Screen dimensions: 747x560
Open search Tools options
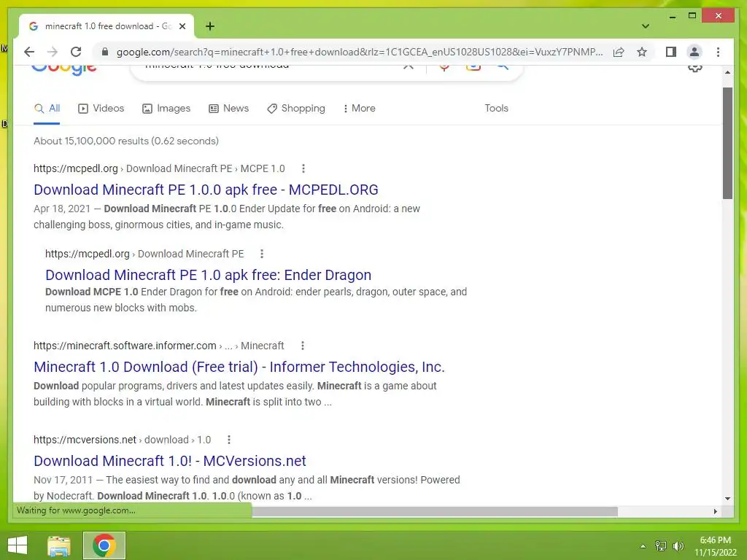496,109
